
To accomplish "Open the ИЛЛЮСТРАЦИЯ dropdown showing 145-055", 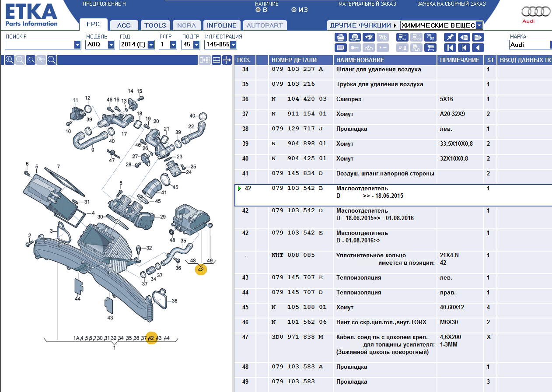I will tap(233, 45).
